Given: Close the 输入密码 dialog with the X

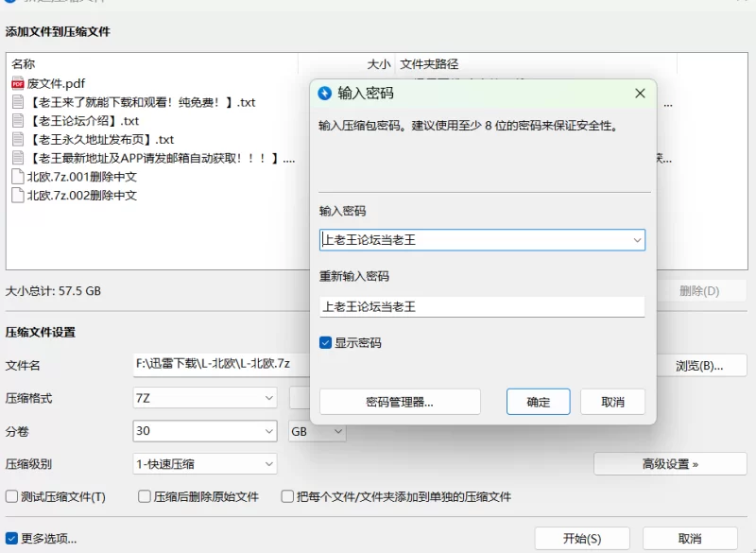Looking at the screenshot, I should [x=640, y=93].
